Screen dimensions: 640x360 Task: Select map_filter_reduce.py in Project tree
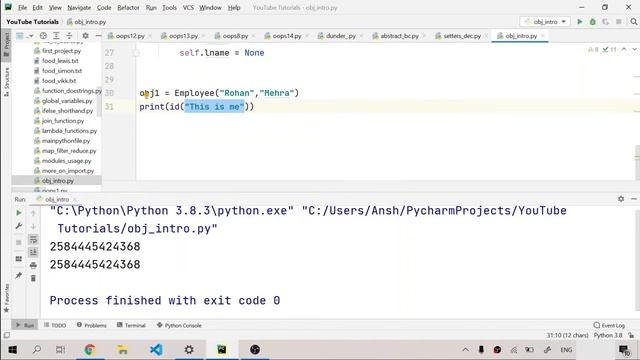point(69,151)
